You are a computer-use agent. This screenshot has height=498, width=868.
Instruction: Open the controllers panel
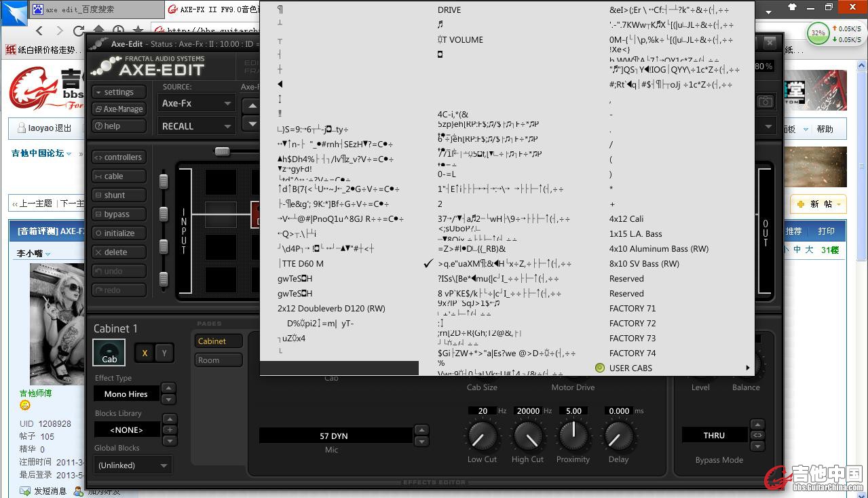(119, 157)
